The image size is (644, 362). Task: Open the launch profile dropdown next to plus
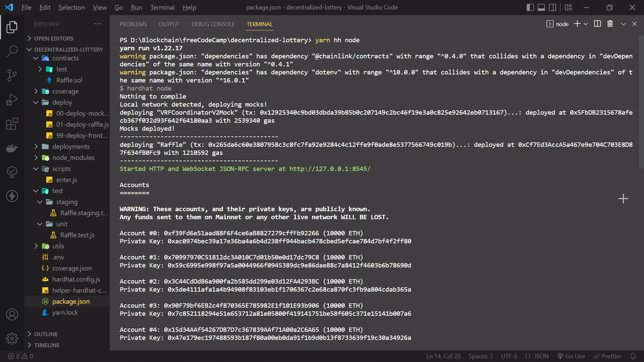click(x=586, y=24)
